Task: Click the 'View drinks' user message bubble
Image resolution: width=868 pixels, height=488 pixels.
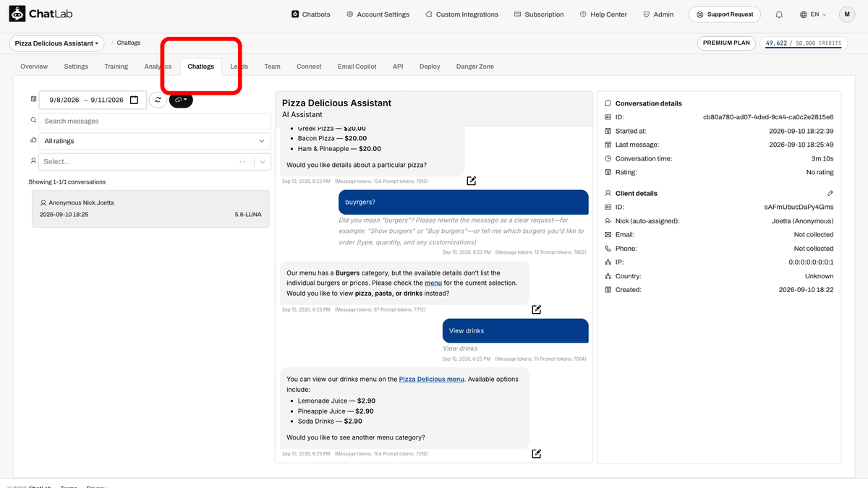Action: coord(516,331)
